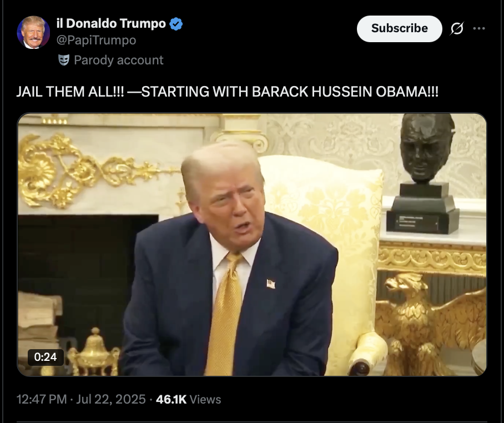Click the Grok slashed-circle icon
The height and width of the screenshot is (423, 504).
pyautogui.click(x=457, y=28)
